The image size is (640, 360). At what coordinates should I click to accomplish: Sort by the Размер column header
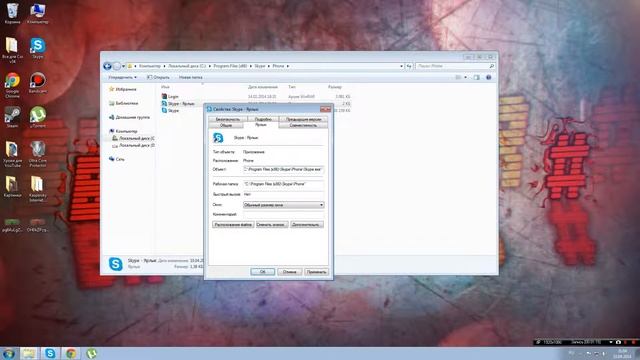[335, 87]
